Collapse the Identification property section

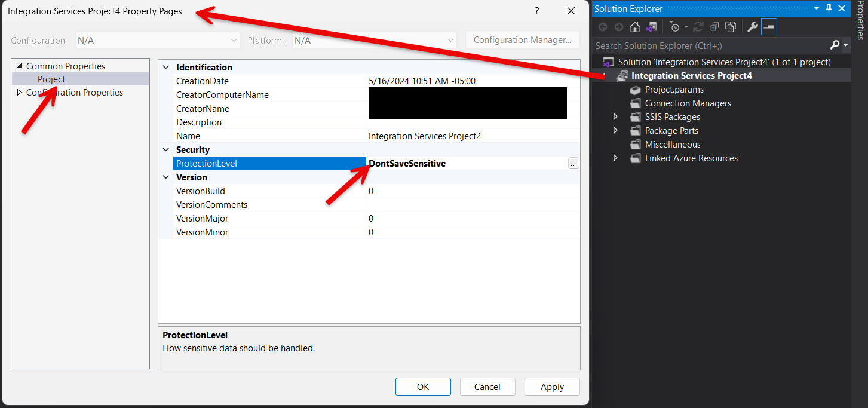166,68
